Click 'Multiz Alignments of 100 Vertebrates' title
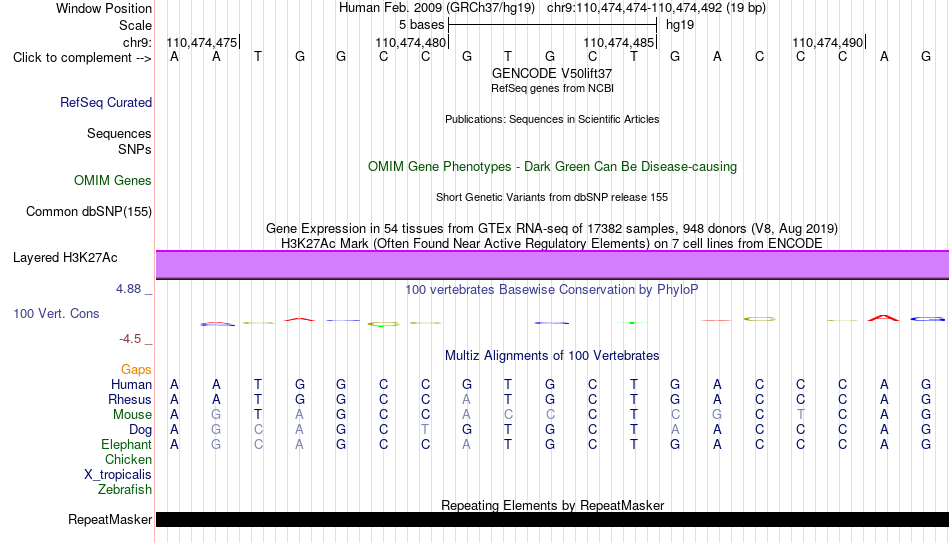Image resolution: width=950 pixels, height=543 pixels. click(552, 356)
